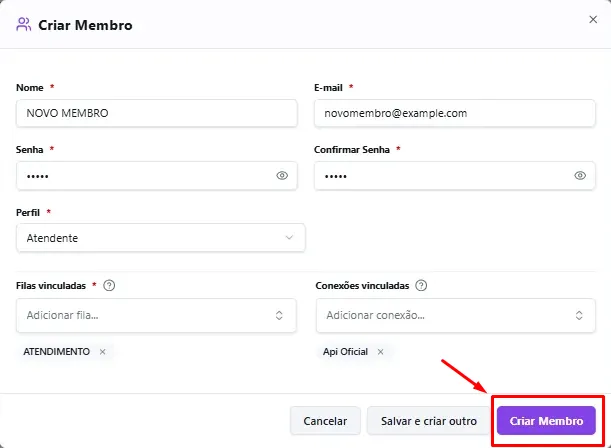611x448 pixels.
Task: Focus the Senha password field
Action: coord(157,176)
